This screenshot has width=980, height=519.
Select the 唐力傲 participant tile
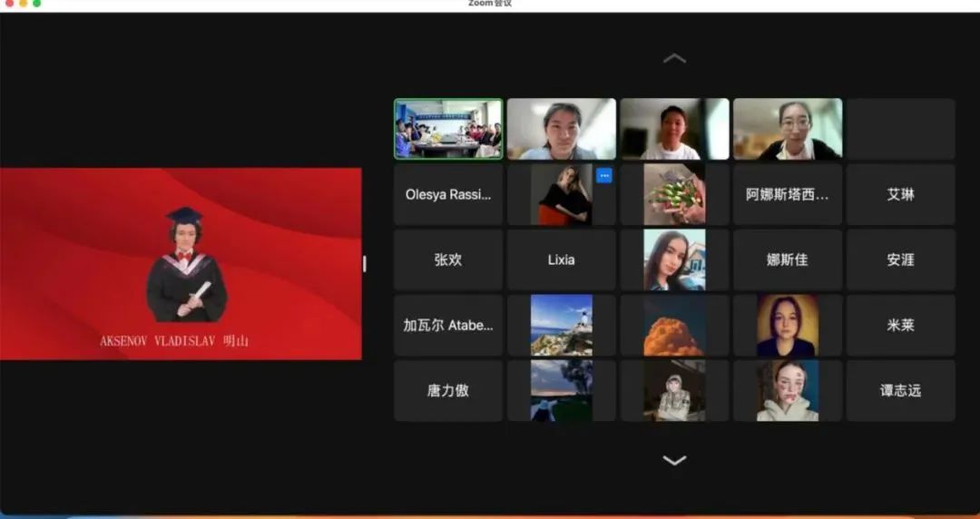448,390
